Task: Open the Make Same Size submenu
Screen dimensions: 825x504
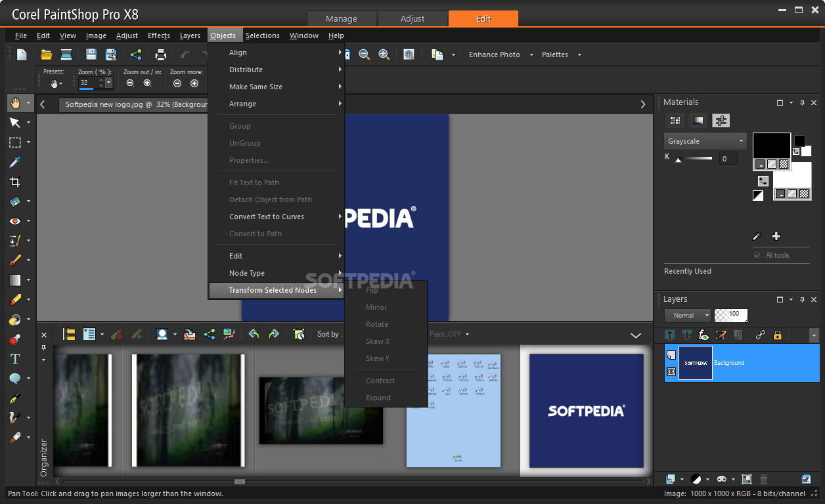Action: click(277, 87)
